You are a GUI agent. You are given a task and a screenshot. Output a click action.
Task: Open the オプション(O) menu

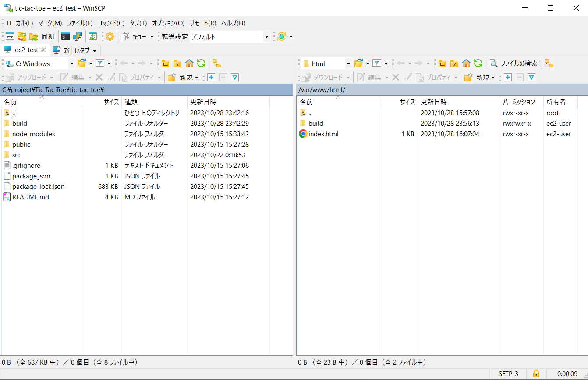point(168,23)
